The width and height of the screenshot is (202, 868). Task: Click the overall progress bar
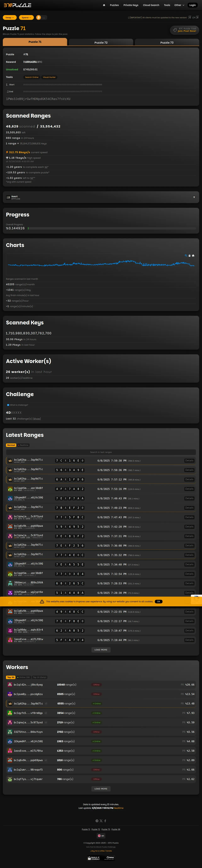(x=111, y=228)
